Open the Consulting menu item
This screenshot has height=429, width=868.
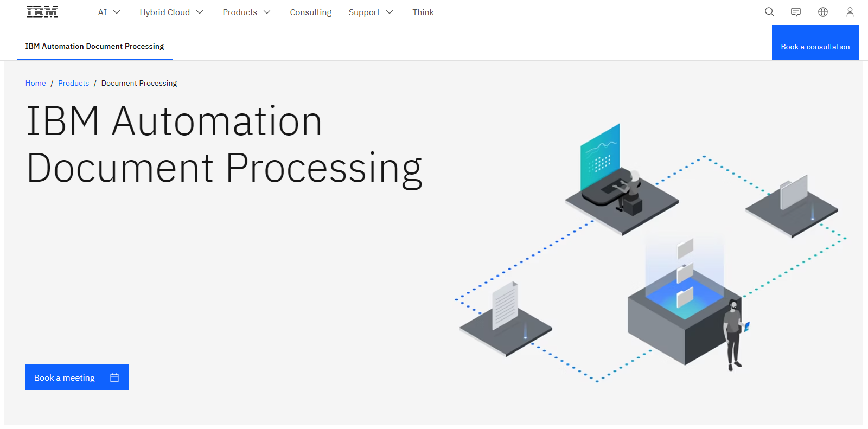[310, 12]
